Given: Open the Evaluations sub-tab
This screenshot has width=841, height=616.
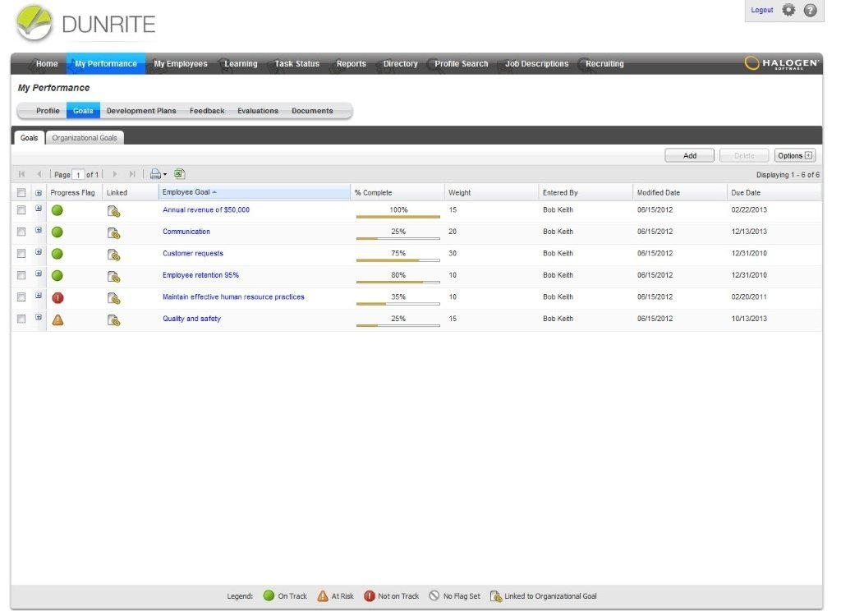Looking at the screenshot, I should click(258, 111).
